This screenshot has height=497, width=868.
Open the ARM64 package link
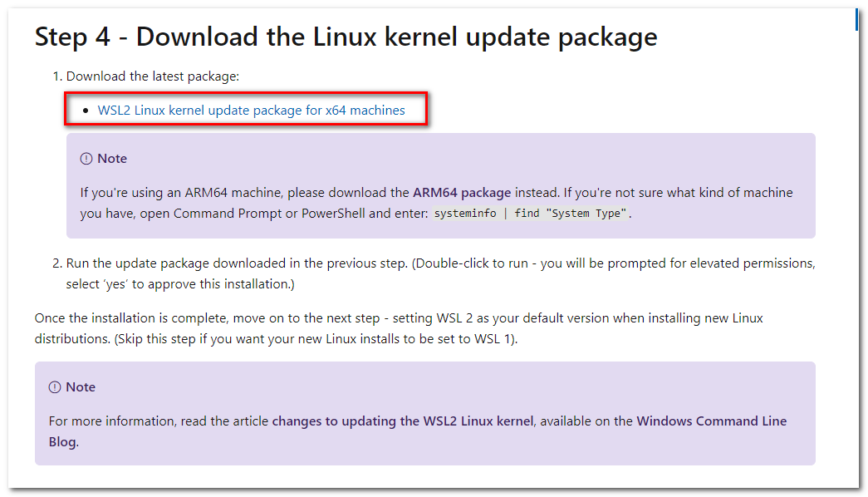(462, 193)
